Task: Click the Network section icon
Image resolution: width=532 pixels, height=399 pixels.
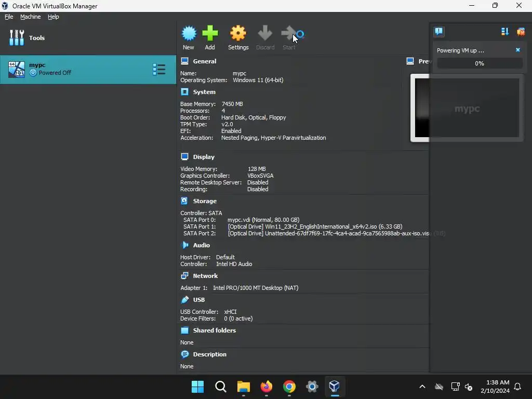Action: (x=184, y=276)
